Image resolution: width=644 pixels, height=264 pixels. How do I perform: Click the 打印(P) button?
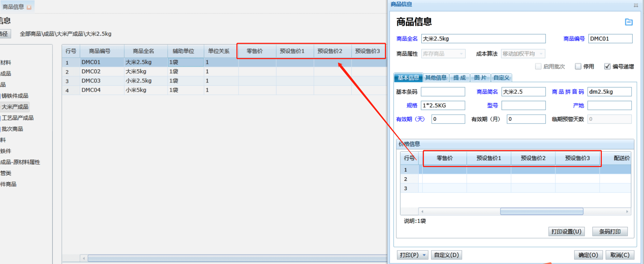tap(409, 255)
